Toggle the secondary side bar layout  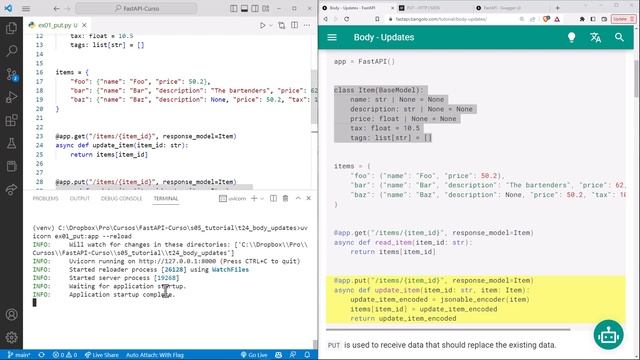[x=255, y=9]
